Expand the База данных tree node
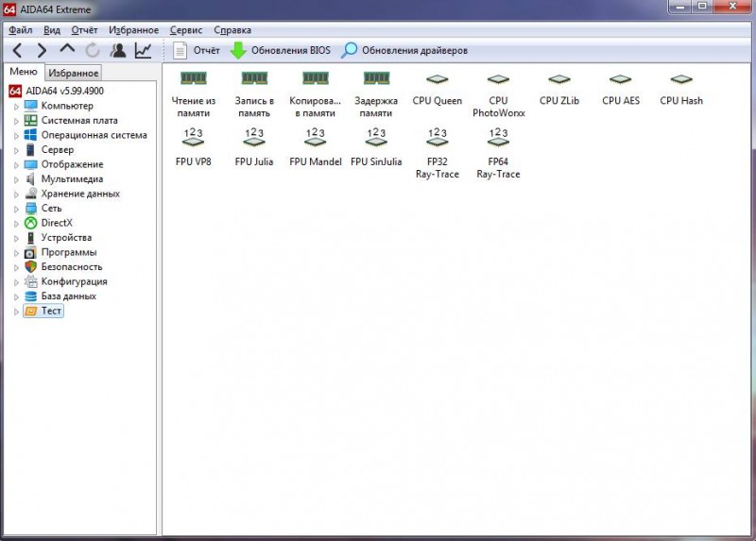 [16, 296]
